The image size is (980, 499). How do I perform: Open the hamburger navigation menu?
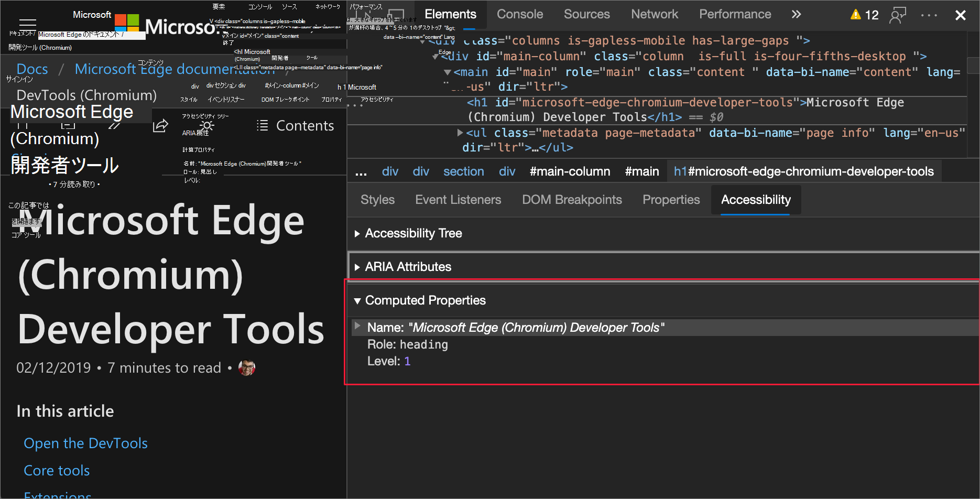(x=27, y=24)
